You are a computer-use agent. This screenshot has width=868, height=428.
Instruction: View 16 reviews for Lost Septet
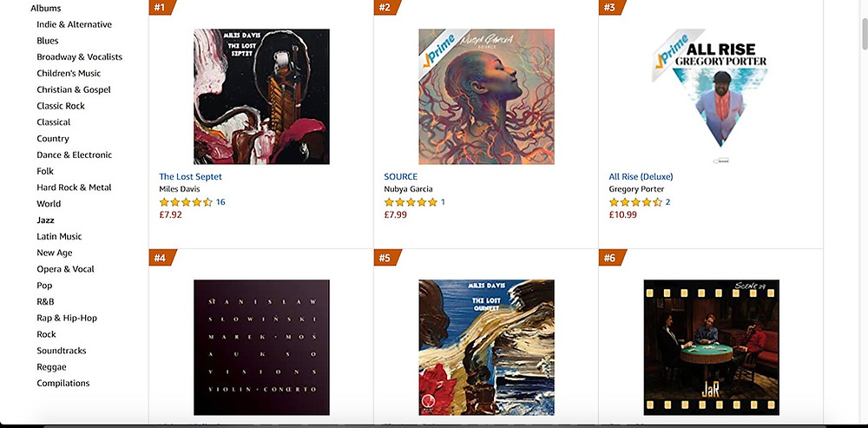click(220, 202)
